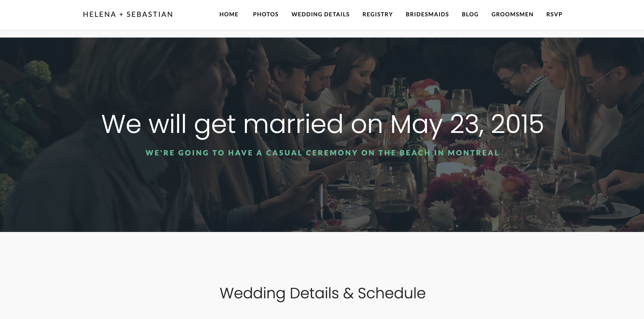The image size is (644, 319).
Task: Open WEDDING DETAILS in the navigation bar
Action: [x=320, y=14]
